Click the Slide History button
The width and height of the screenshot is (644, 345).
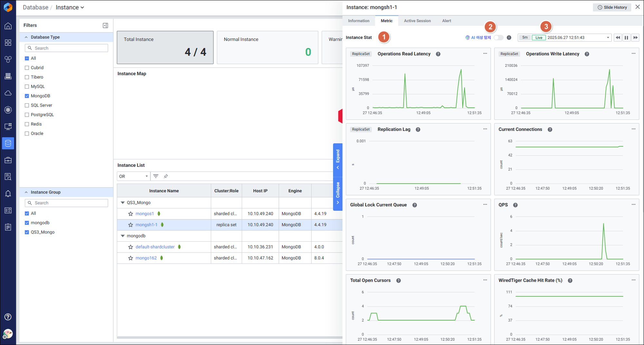point(612,7)
